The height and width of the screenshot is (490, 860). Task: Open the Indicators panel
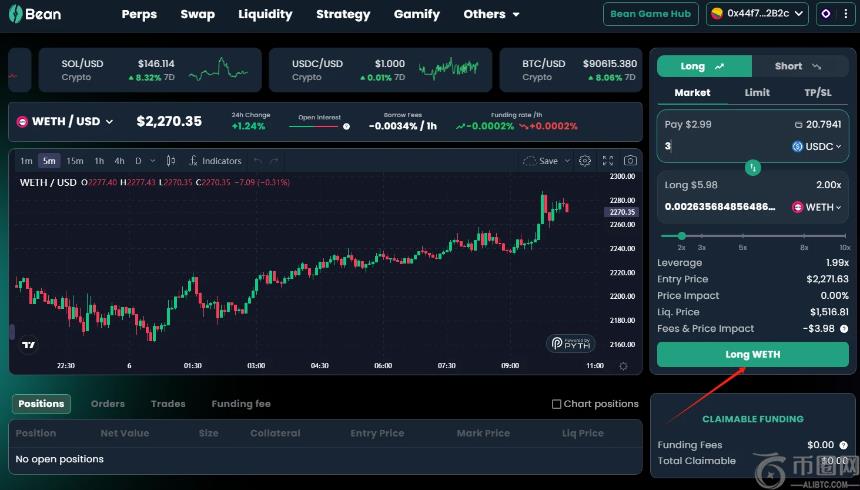(214, 161)
